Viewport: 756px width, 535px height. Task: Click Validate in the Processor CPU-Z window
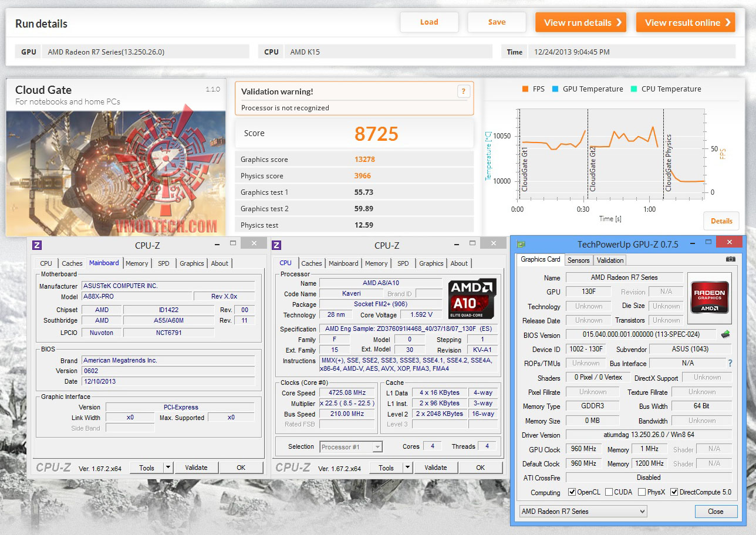coord(436,468)
